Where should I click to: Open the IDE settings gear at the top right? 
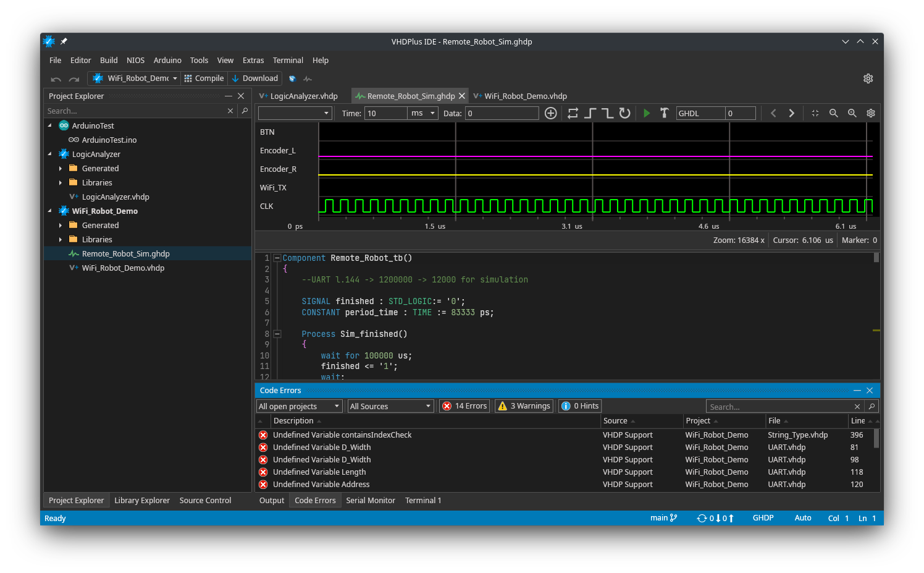pos(868,79)
